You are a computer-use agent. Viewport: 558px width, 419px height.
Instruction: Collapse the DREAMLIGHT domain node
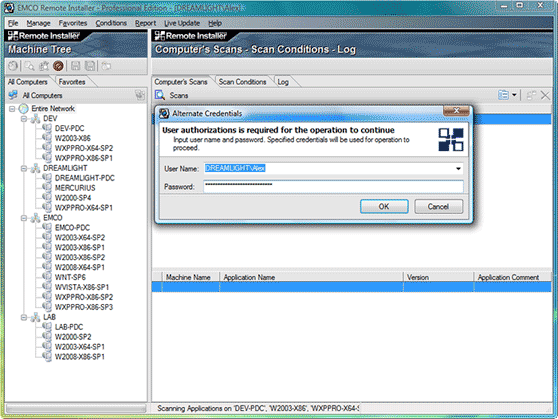tap(24, 168)
